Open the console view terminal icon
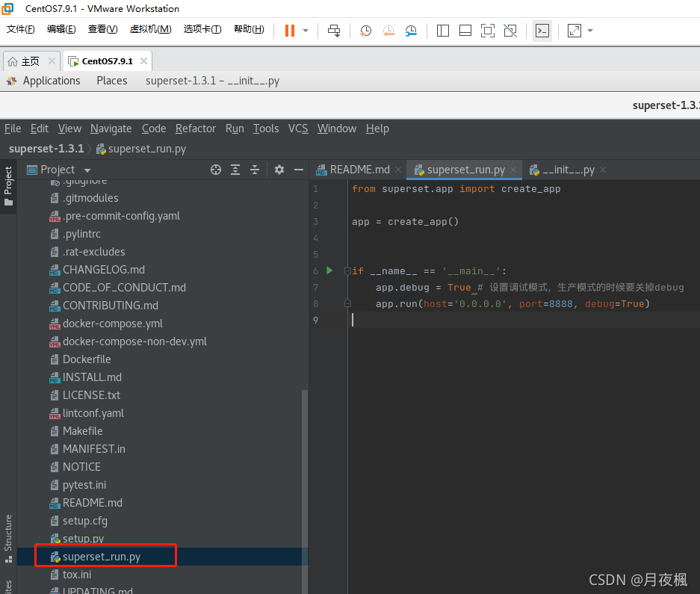 (542, 31)
